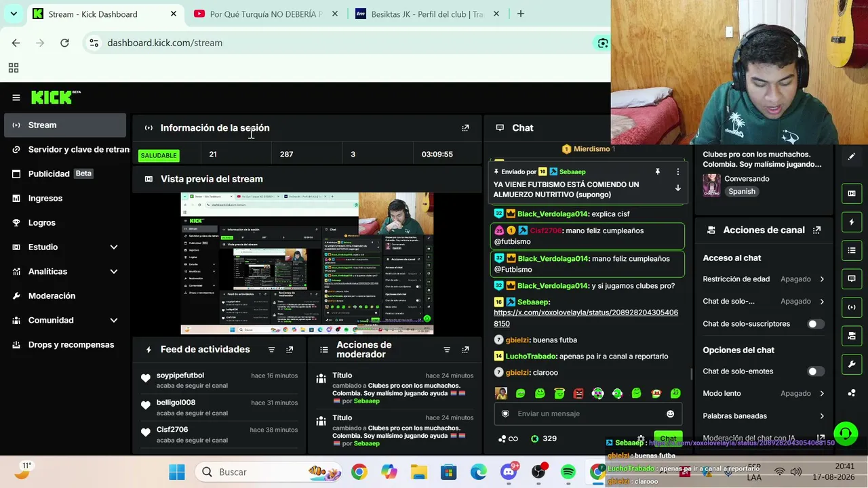This screenshot has height=488, width=868.
Task: Switch to the YouTube Turquía tab
Action: point(266,14)
